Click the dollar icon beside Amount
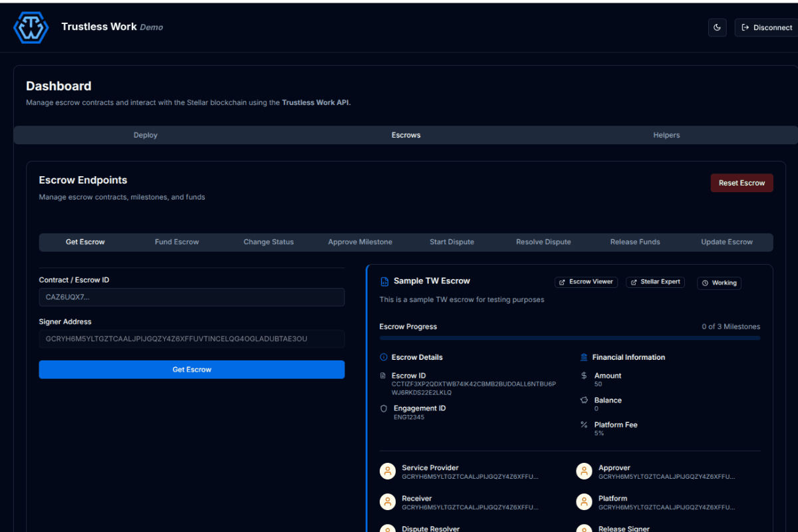Image resolution: width=798 pixels, height=532 pixels. 584,376
